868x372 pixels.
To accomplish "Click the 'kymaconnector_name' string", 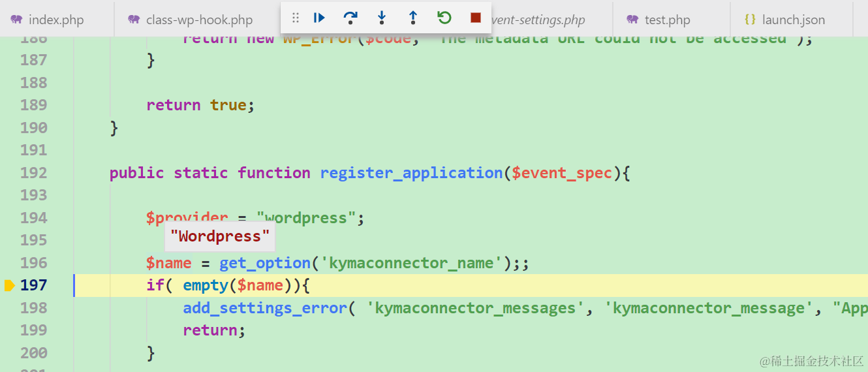I will click(412, 263).
